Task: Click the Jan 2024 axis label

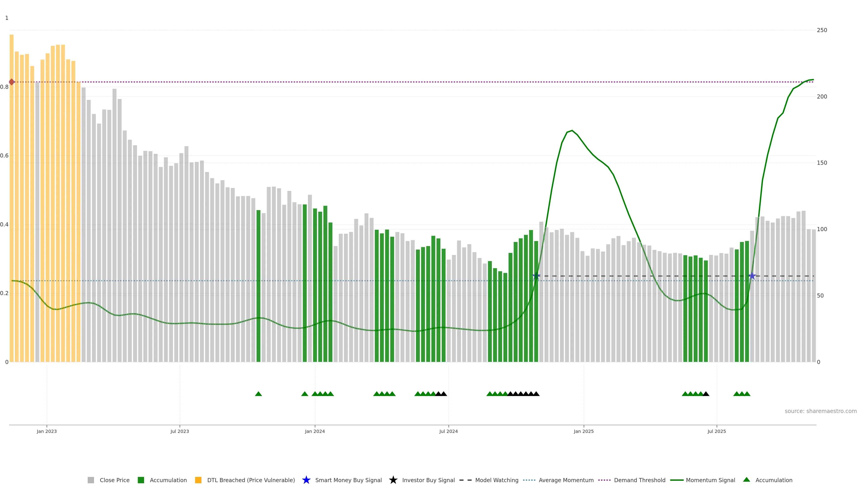Action: point(315,432)
